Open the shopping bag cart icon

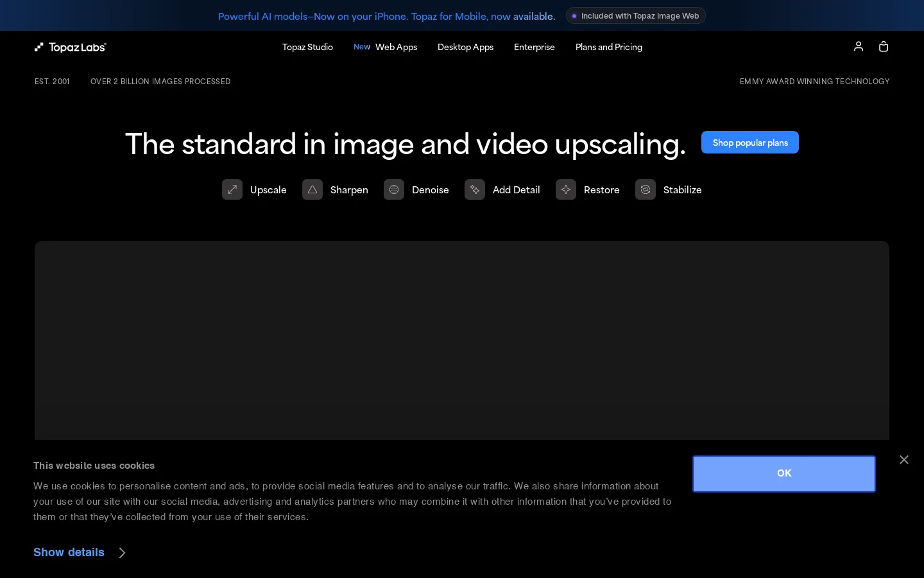pos(884,46)
